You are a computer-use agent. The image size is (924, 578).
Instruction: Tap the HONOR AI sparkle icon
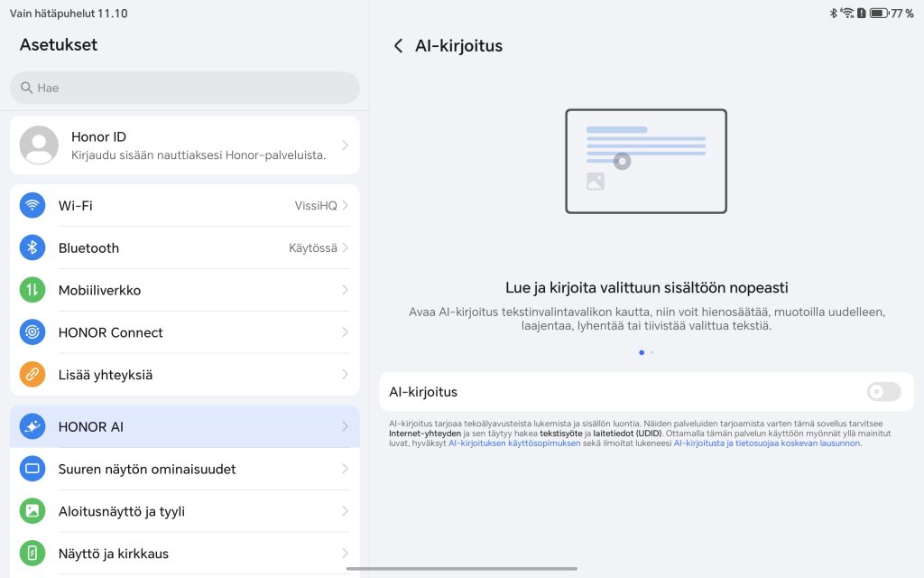pos(32,426)
